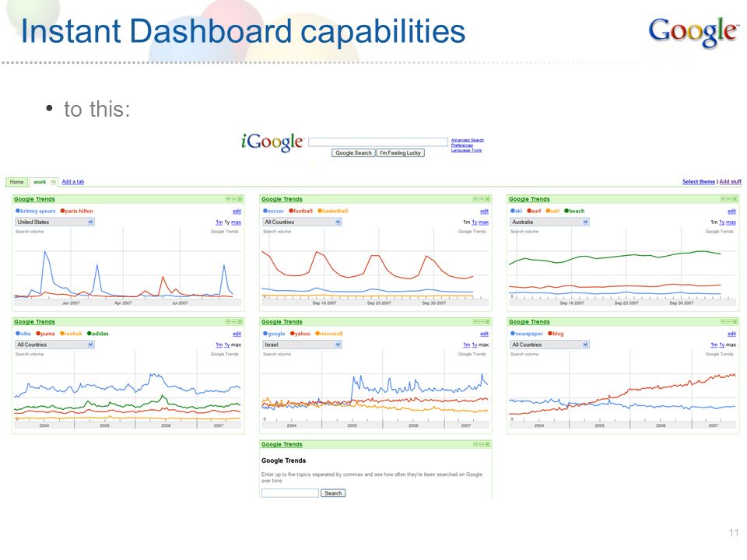Minimize the ski surf Trends gadget
Viewport: 747px width, 560px height.
[728, 199]
